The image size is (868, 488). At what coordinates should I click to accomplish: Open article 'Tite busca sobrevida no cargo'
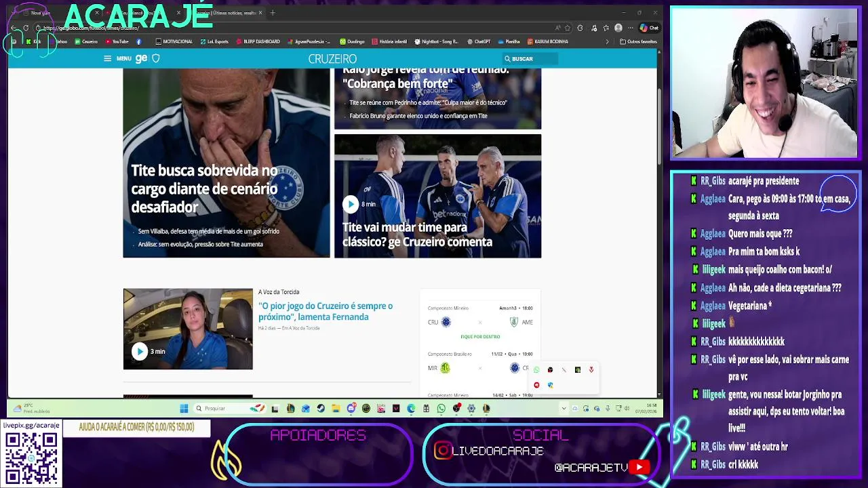[x=204, y=188]
